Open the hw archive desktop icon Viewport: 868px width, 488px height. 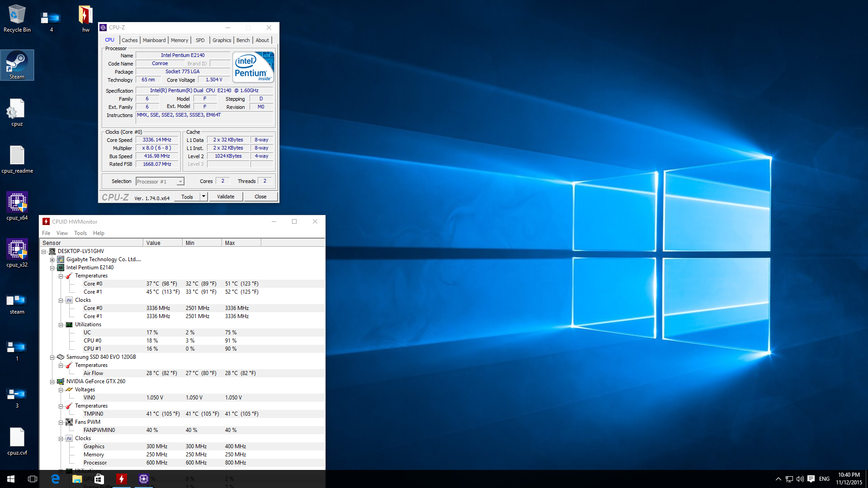pyautogui.click(x=85, y=18)
